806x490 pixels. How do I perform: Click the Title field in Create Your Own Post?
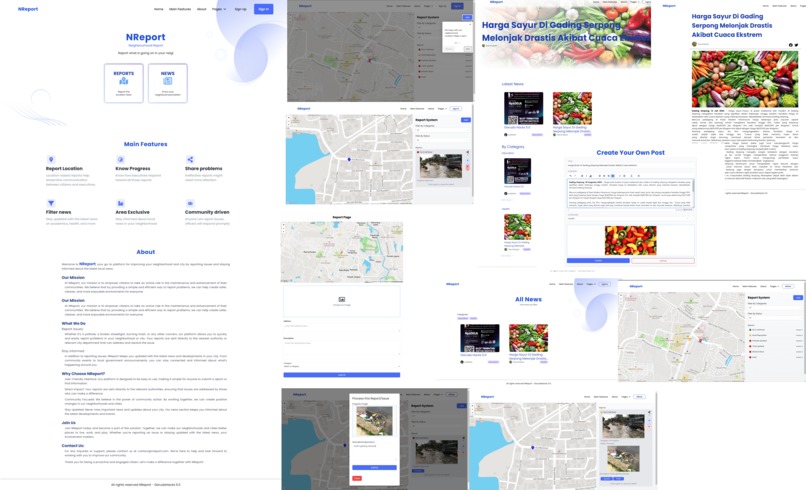pos(630,165)
